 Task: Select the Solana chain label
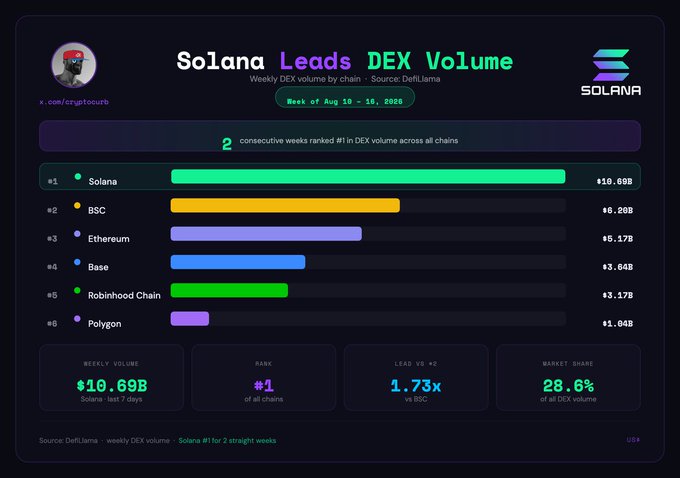103,182
